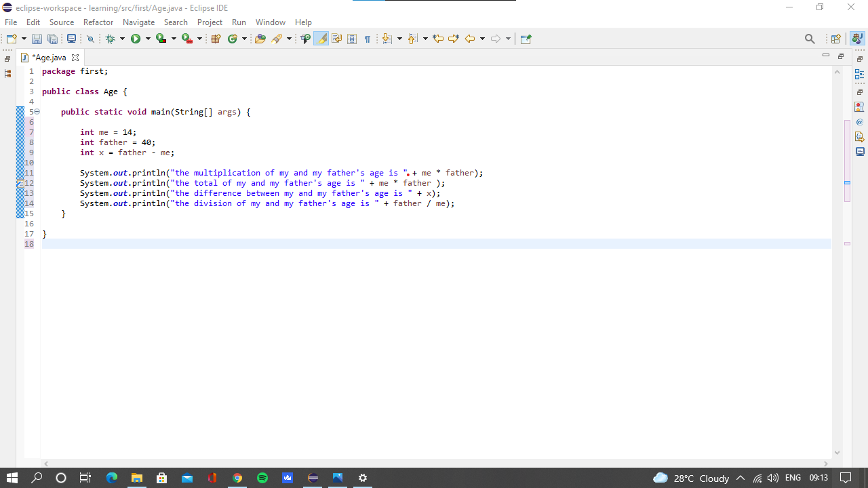Open the Window menu
This screenshot has height=488, width=868.
coord(270,22)
